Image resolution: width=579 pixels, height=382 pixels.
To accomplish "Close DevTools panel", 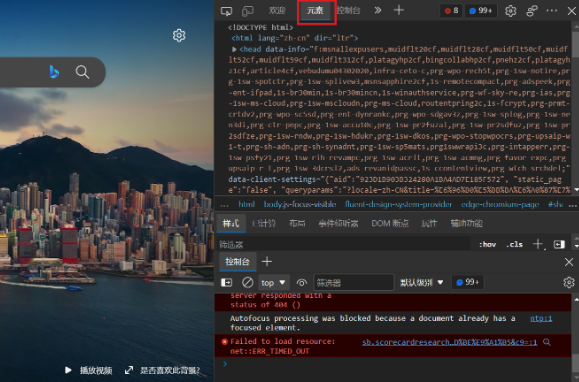I will point(572,11).
